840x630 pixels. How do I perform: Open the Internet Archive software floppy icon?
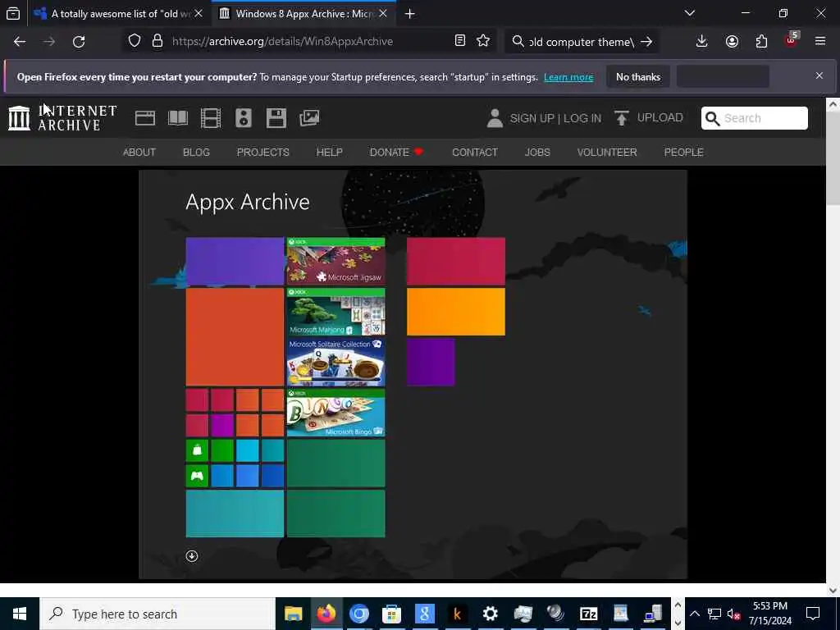tap(276, 118)
